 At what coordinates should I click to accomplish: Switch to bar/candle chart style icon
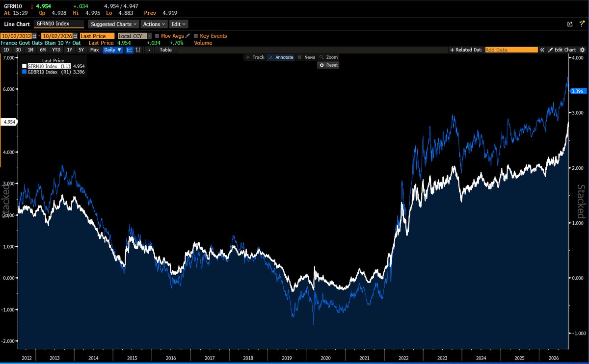(x=138, y=50)
